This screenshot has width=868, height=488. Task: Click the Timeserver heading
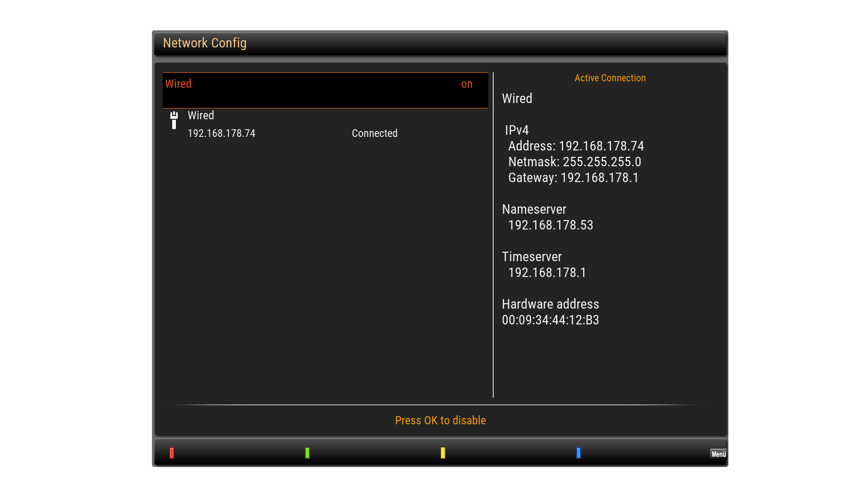pyautogui.click(x=532, y=257)
